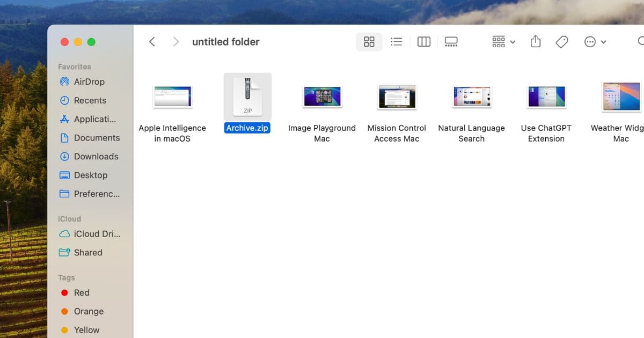Click the red close window button
This screenshot has height=338, width=644.
(64, 42)
